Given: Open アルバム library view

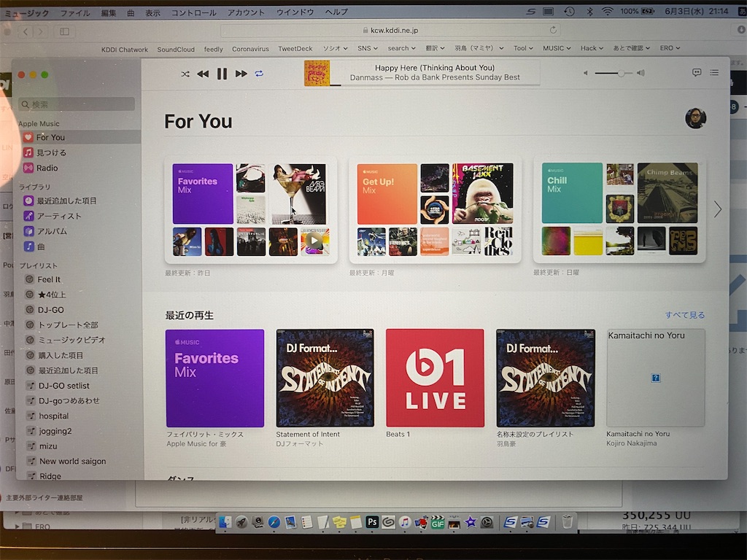Looking at the screenshot, I should 52,231.
